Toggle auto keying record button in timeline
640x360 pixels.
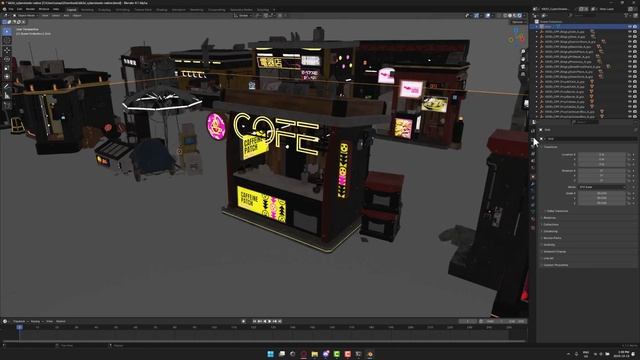[x=244, y=321]
